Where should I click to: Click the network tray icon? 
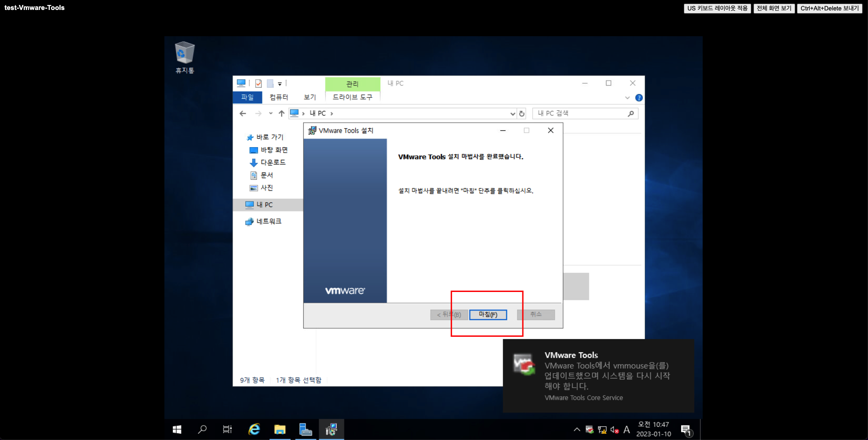pos(602,430)
